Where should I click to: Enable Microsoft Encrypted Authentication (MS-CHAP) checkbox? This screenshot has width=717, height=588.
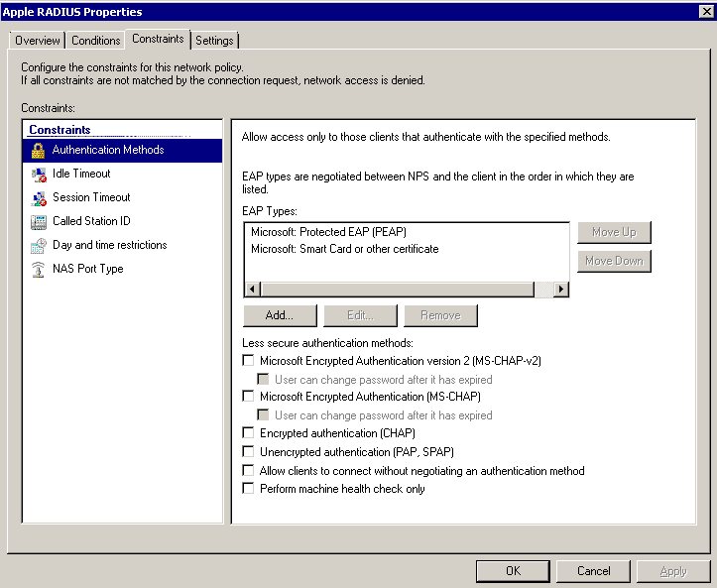point(248,396)
